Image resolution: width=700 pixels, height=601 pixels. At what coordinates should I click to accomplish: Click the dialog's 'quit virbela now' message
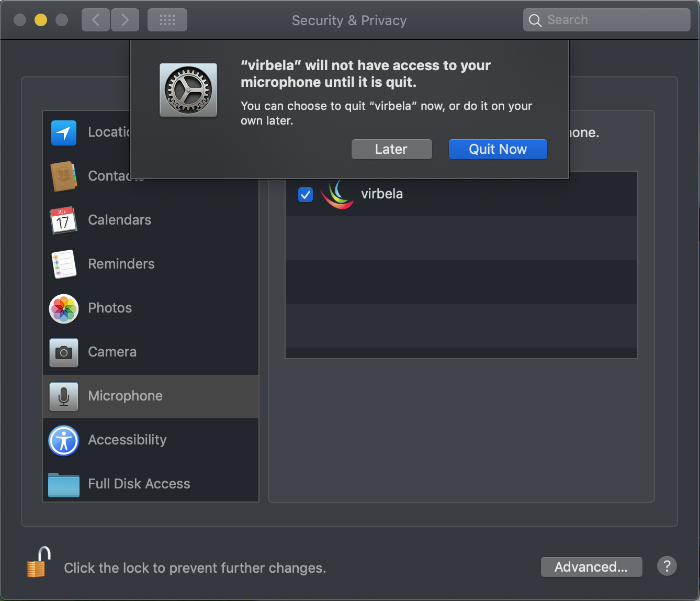point(387,113)
